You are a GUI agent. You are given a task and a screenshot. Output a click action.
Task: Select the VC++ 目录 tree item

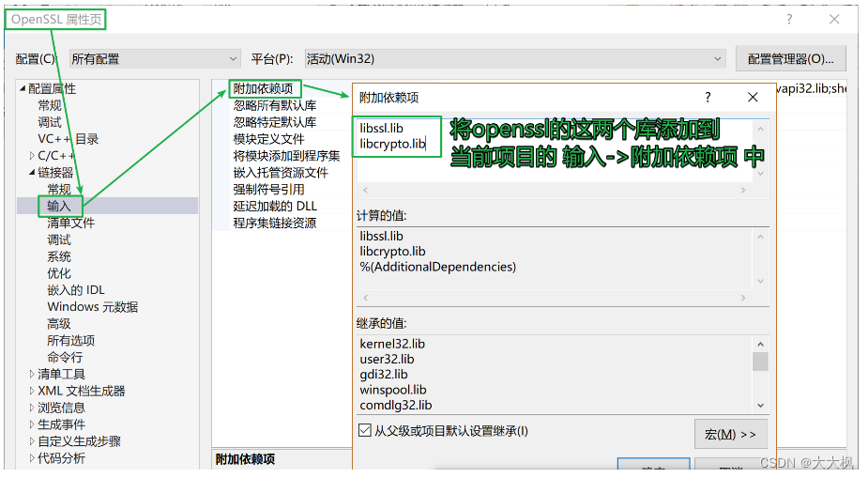pyautogui.click(x=69, y=139)
